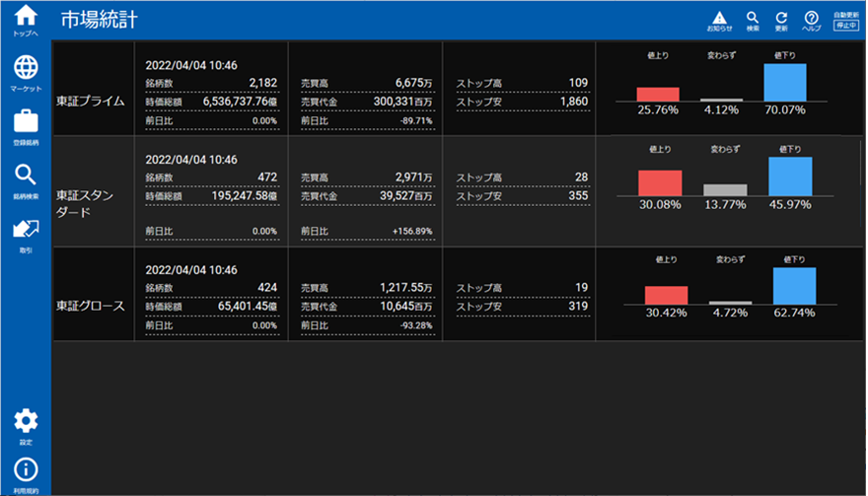
Task: Select the 東証グロース row label
Action: point(90,306)
